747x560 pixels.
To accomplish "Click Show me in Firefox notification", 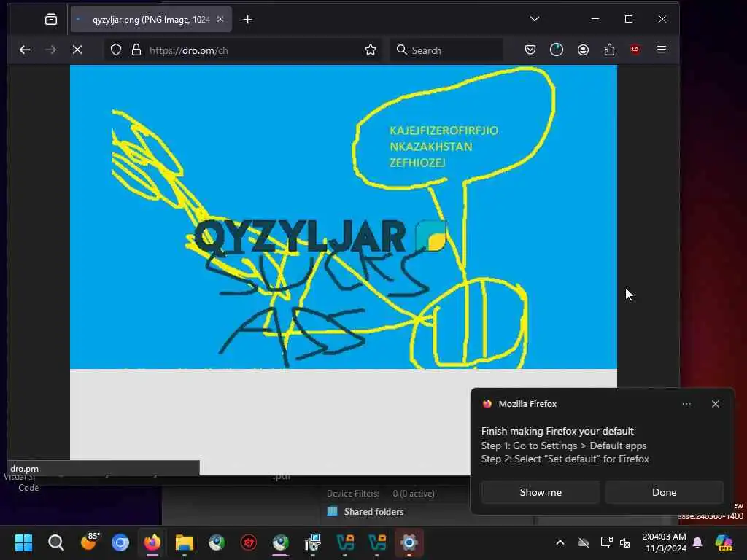I will (541, 492).
